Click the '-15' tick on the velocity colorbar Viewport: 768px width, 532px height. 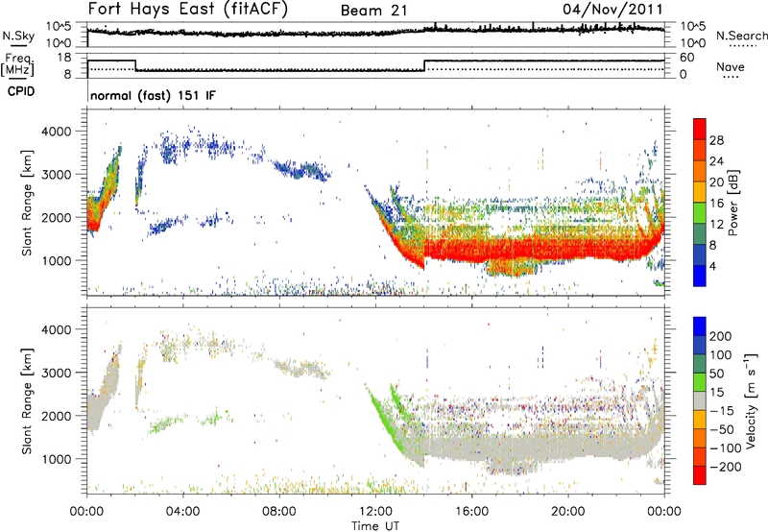tap(722, 411)
